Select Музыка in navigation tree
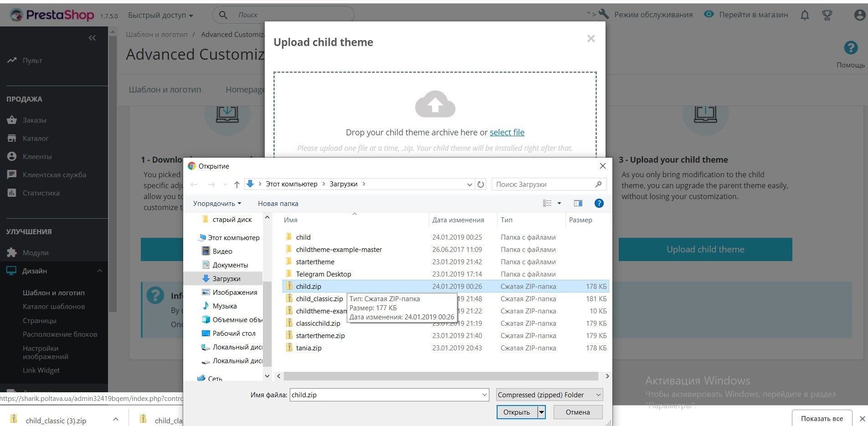Screen dimensions: 868x426 (x=219, y=306)
